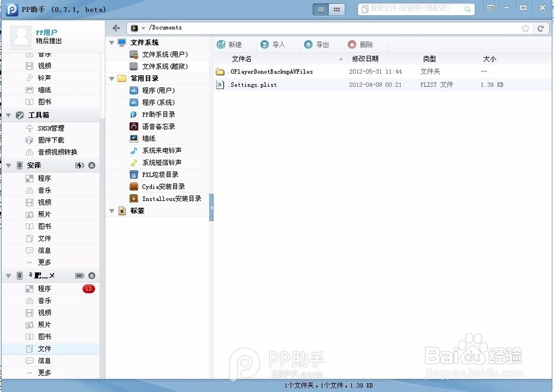Switch to grid view

click(x=337, y=9)
